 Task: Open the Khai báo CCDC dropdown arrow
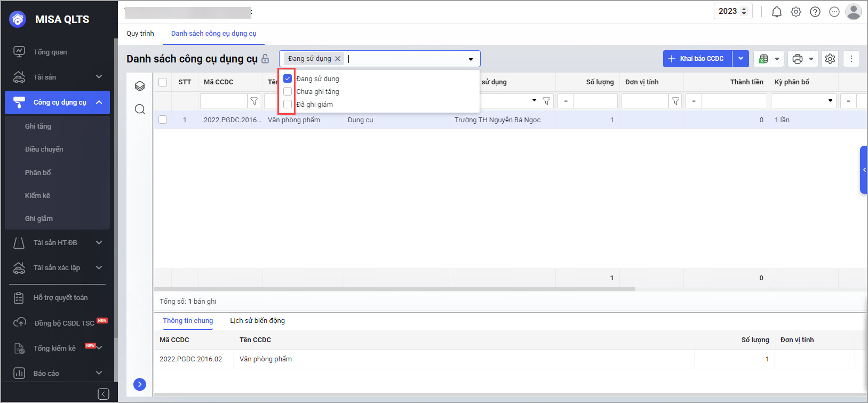coord(740,59)
